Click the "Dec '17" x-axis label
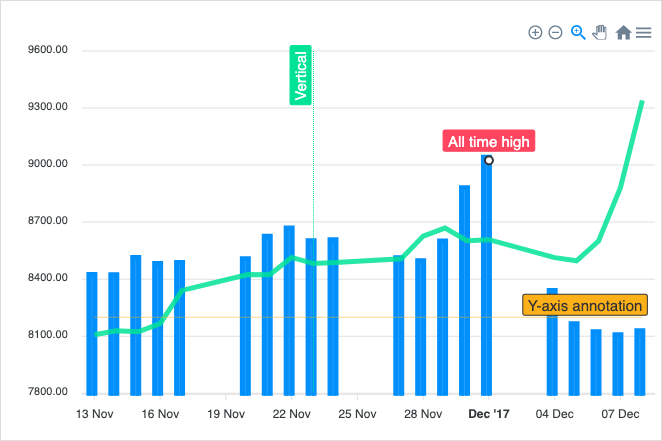Image resolution: width=662 pixels, height=441 pixels. (x=488, y=414)
